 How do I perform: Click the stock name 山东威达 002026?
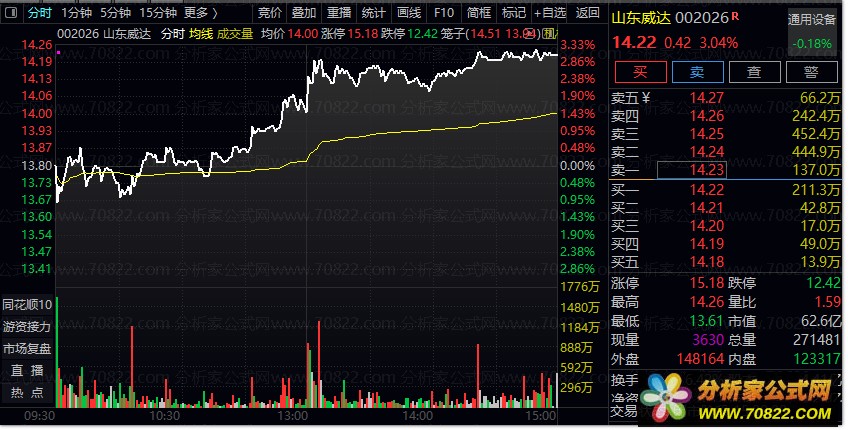click(x=670, y=18)
